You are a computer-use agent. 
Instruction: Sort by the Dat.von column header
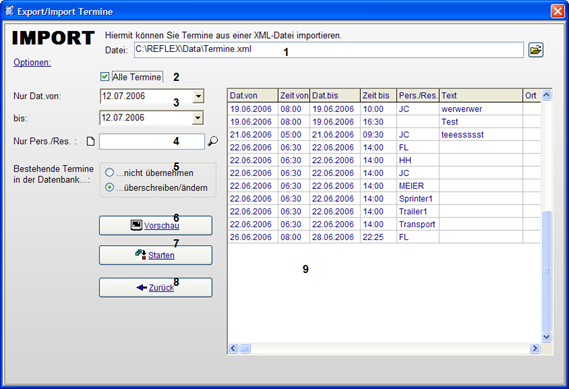[x=253, y=95]
